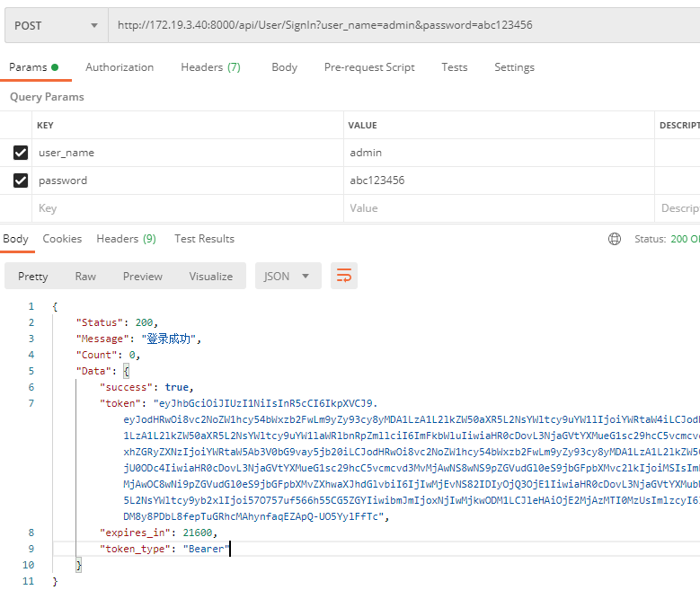Switch to the Tests tab

point(454,67)
